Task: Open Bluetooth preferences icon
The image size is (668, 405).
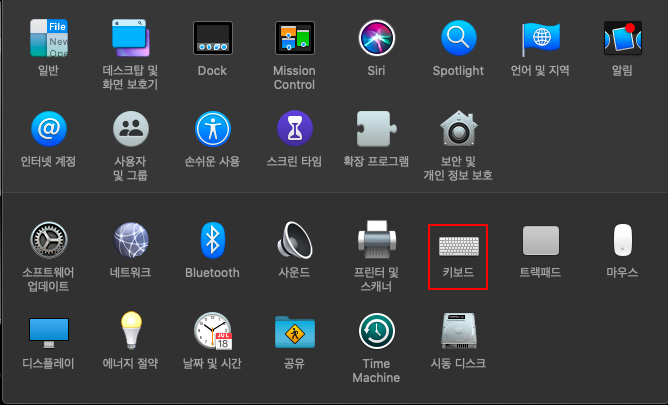Action: 213,240
